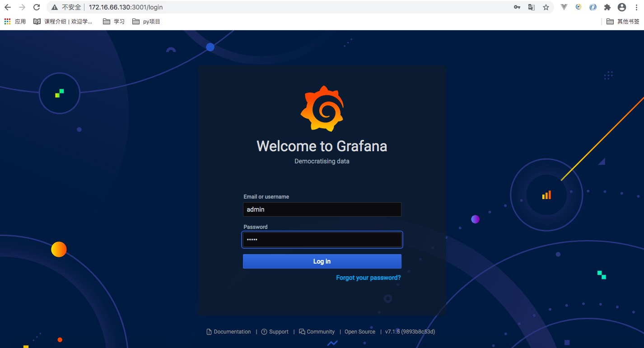Image resolution: width=644 pixels, height=348 pixels.
Task: Click the Password label
Action: 256,227
